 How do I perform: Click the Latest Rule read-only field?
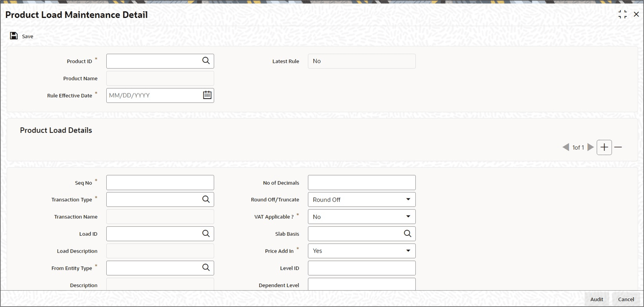point(362,61)
